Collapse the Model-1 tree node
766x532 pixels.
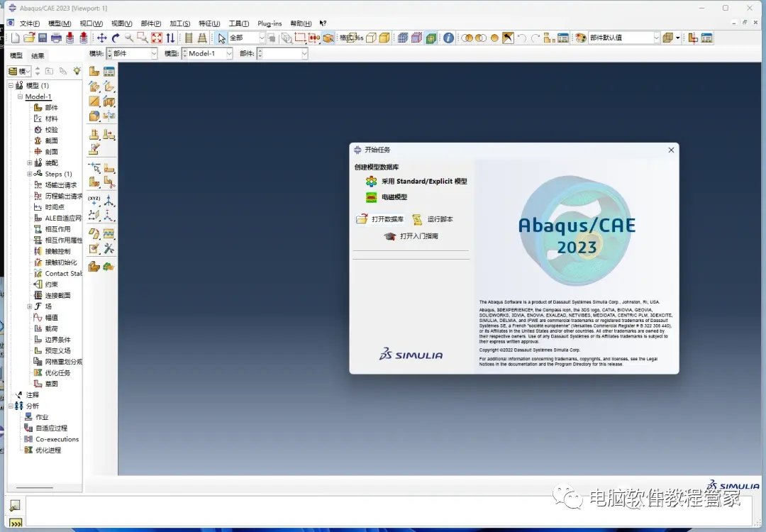[20, 96]
